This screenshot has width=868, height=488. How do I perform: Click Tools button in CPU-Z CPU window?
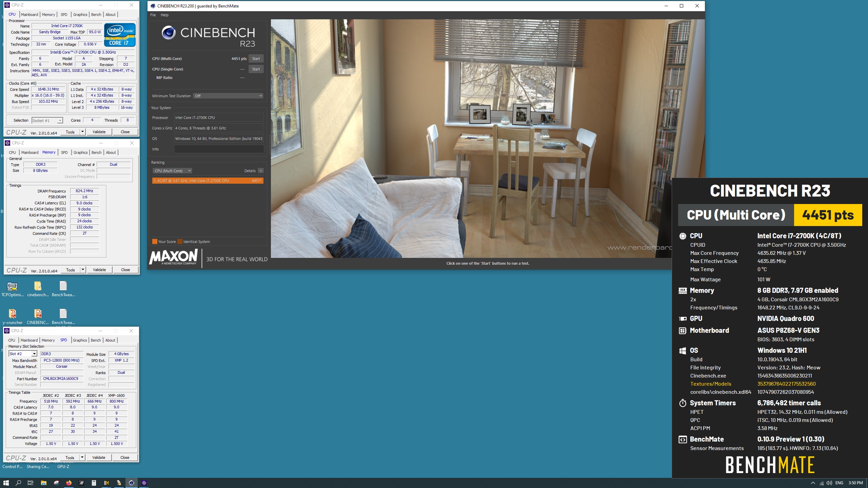70,132
